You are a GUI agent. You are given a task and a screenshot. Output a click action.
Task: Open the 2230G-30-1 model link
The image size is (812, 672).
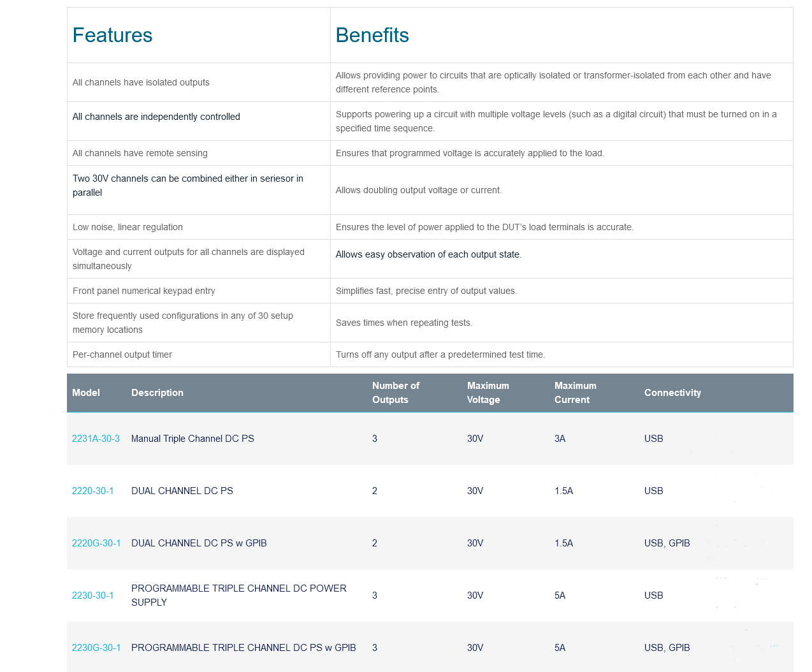click(96, 648)
